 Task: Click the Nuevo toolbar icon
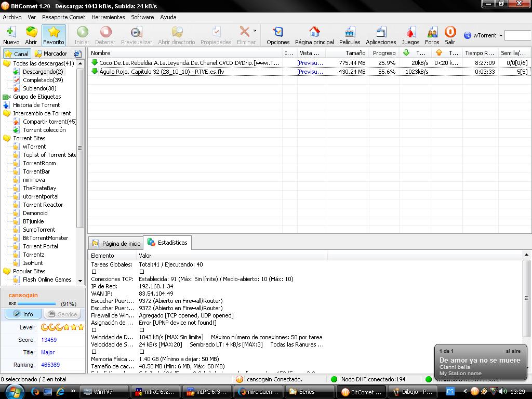11,35
